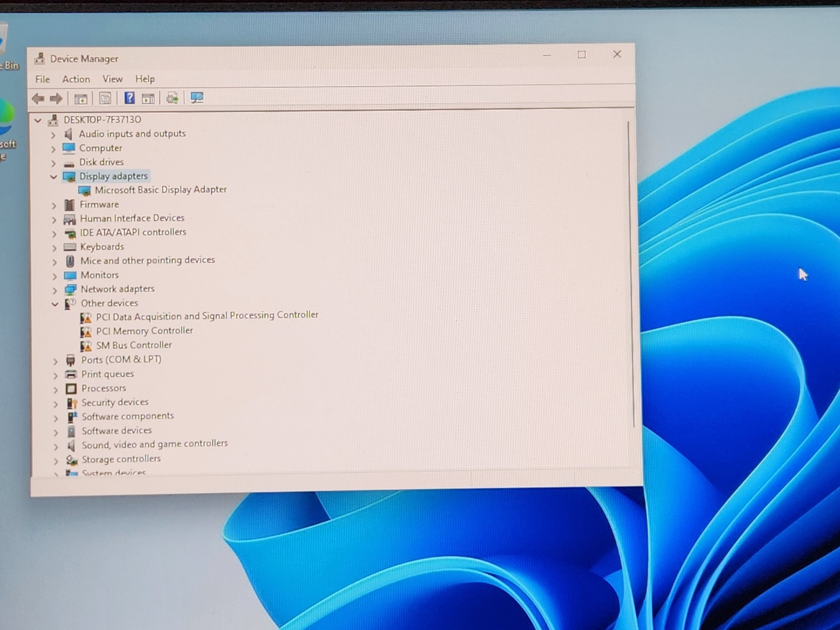Screen dimensions: 840x630
Task: Expand the Print queues category
Action: pyautogui.click(x=56, y=375)
